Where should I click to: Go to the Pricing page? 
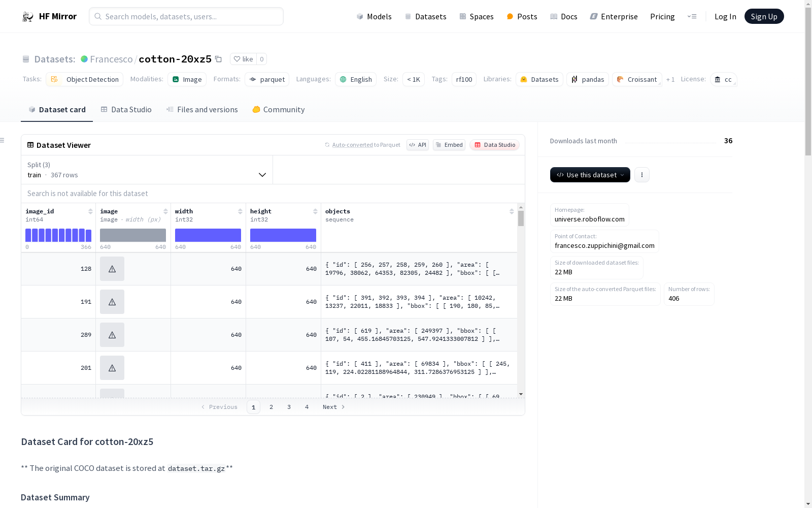click(x=662, y=16)
